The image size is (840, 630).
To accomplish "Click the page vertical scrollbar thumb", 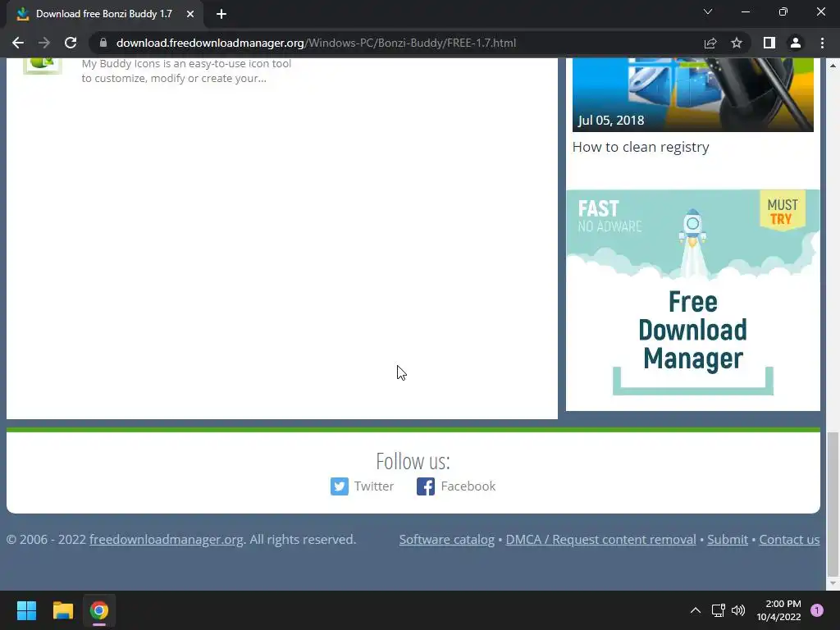I will pyautogui.click(x=833, y=503).
